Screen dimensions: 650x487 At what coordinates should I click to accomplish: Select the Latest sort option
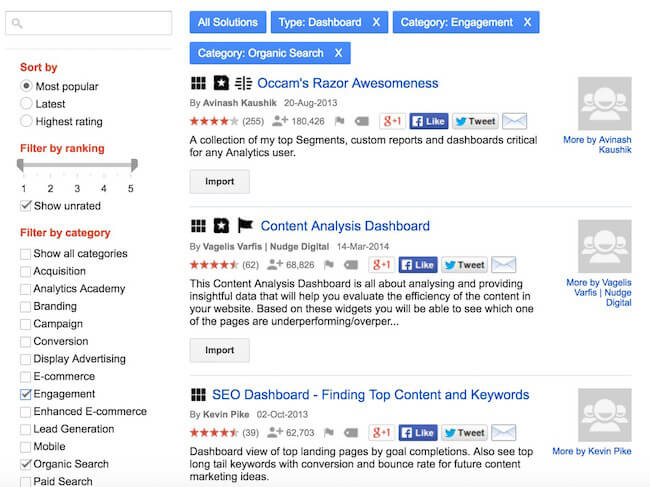[26, 104]
